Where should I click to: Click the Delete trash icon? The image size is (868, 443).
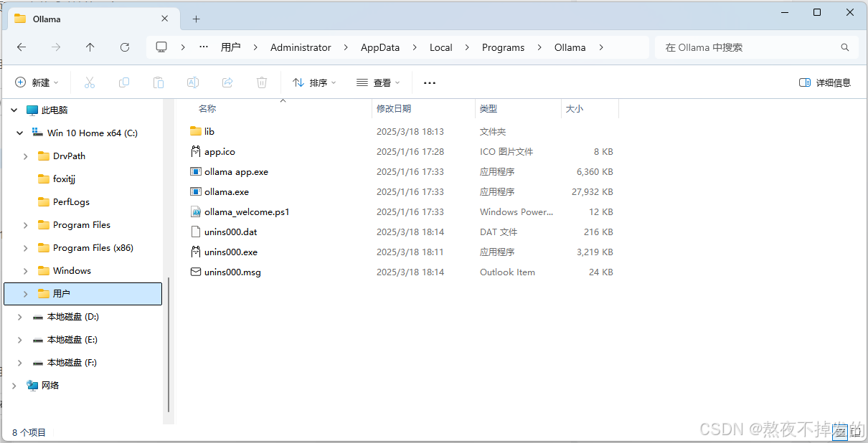[262, 82]
